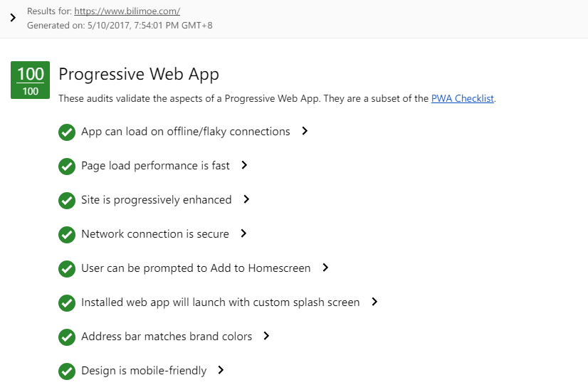The width and height of the screenshot is (588, 385).
Task: Click the check icon next to Network connection is secure
Action: pos(67,235)
